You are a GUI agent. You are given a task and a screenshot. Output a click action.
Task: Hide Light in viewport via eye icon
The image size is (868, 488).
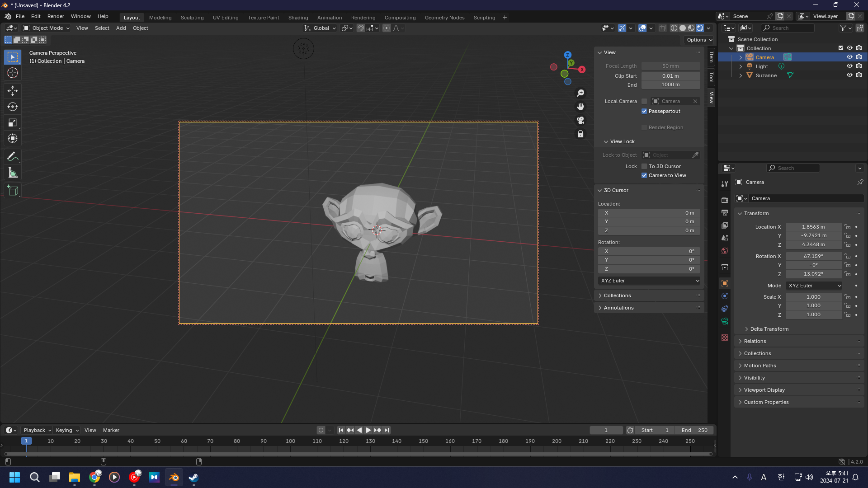coord(849,66)
